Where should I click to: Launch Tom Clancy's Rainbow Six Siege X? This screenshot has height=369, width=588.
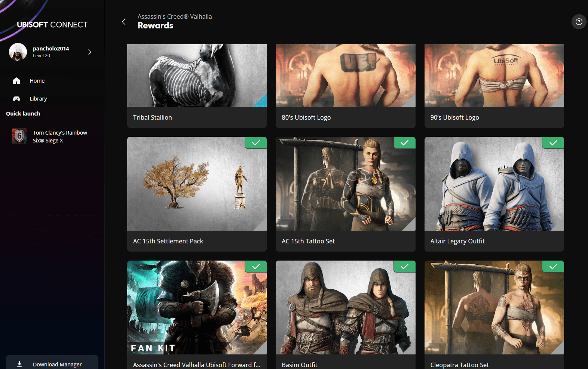[60, 136]
